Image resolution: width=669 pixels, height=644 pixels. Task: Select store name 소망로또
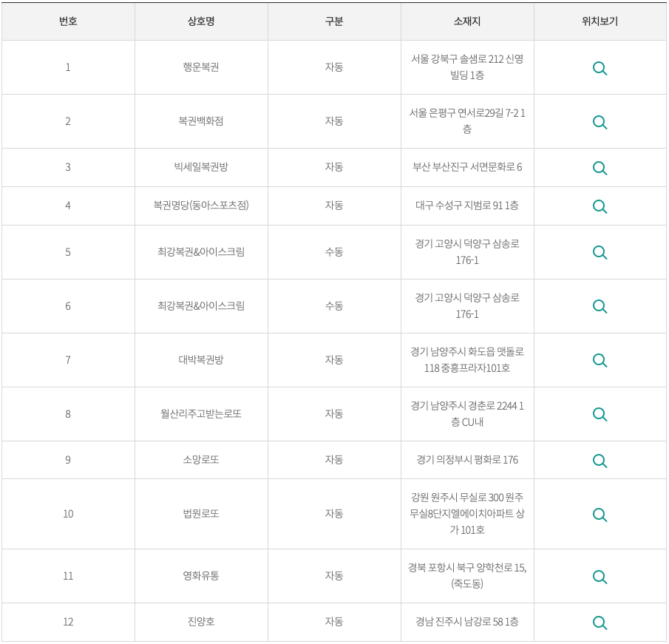(x=201, y=460)
